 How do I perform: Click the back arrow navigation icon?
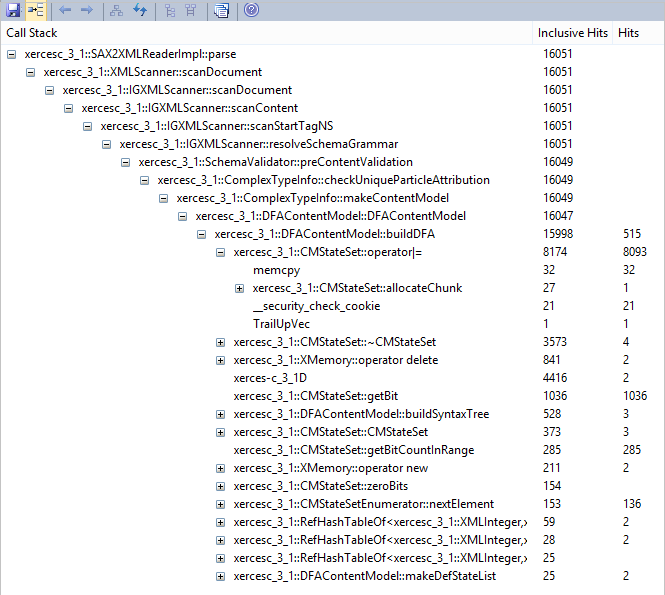(65, 10)
